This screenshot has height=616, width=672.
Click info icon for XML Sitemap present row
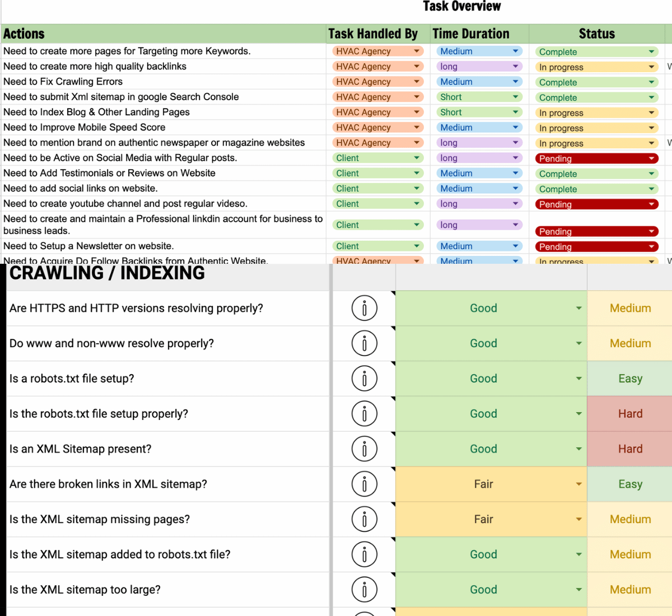pos(365,449)
